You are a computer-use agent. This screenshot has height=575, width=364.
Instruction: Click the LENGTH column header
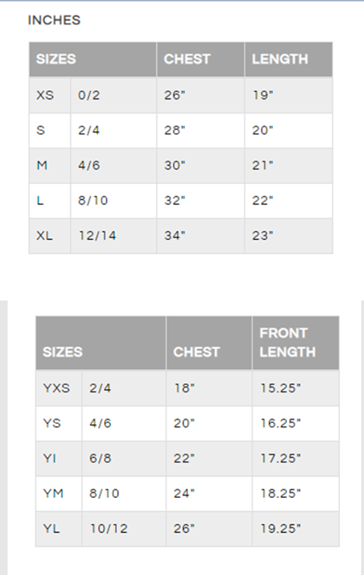click(x=280, y=59)
